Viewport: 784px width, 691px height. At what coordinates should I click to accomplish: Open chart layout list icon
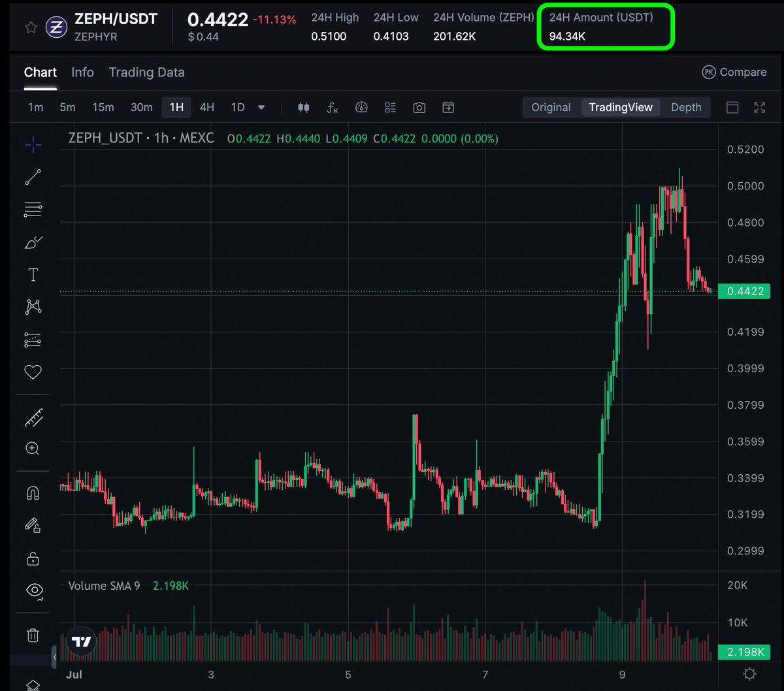(391, 108)
